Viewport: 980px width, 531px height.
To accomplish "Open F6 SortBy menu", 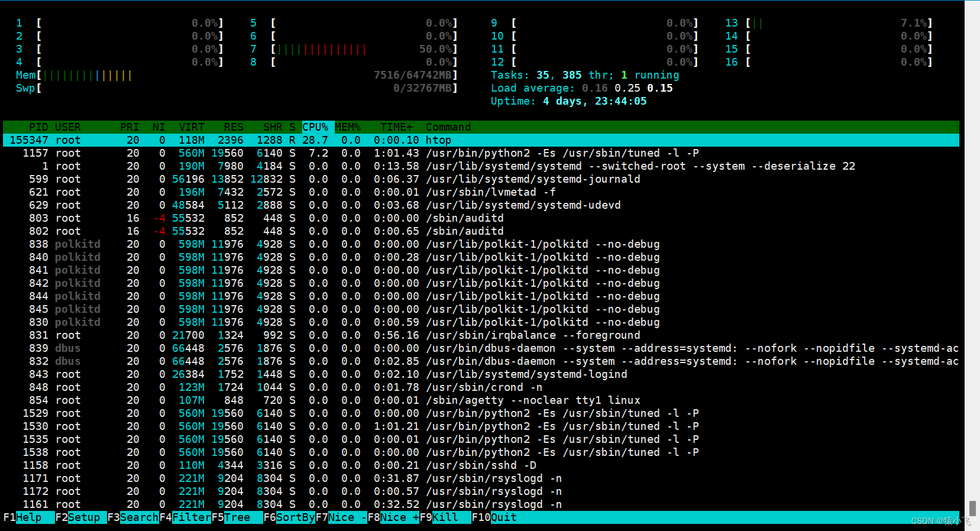I will (x=289, y=517).
